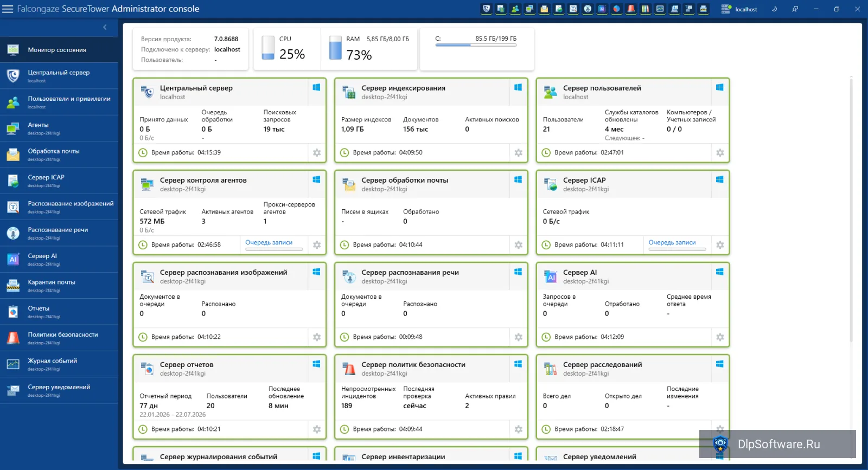
Task: Click Очередь записи link on Сервер ICAP card
Action: [672, 243]
